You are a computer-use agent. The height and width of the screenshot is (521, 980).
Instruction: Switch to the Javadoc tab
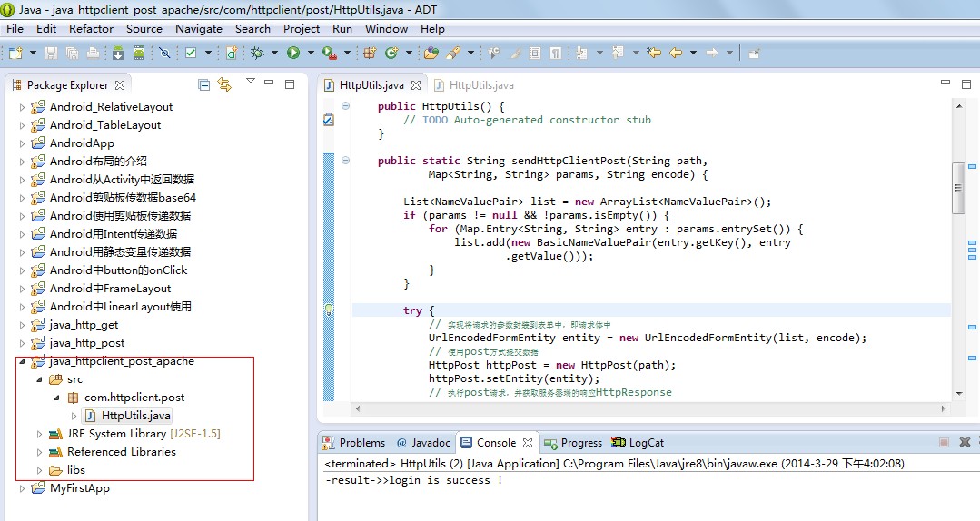(423, 442)
